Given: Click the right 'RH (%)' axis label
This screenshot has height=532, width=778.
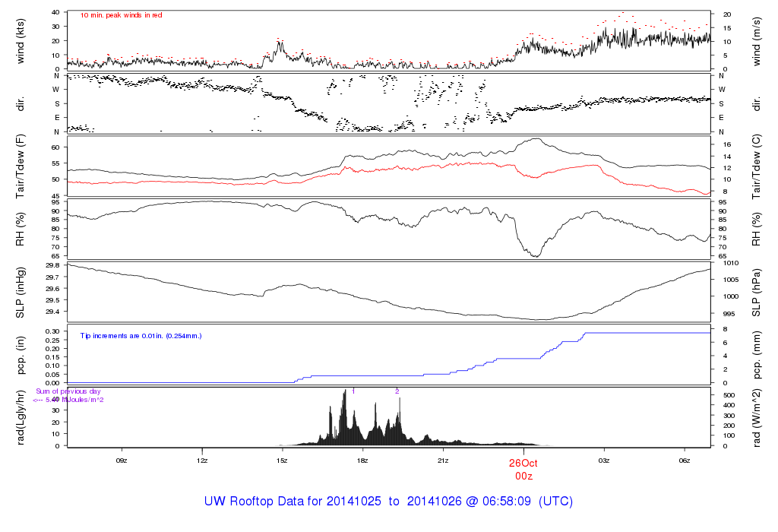Looking at the screenshot, I should coord(756,230).
